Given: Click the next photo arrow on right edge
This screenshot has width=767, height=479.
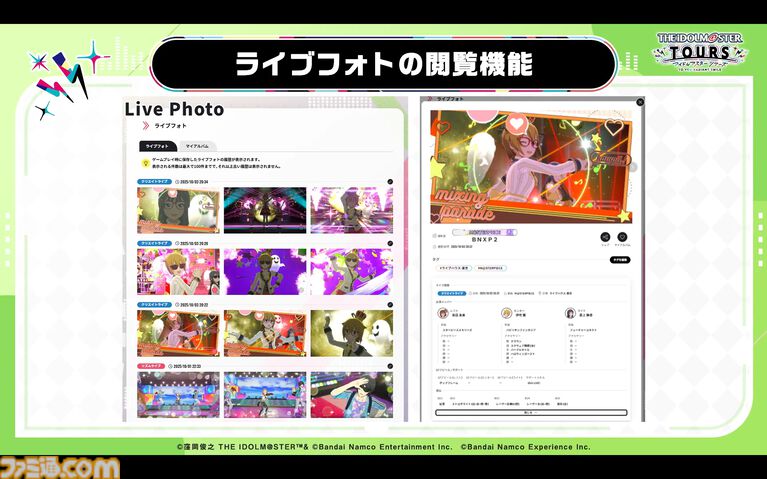Looking at the screenshot, I should pyautogui.click(x=633, y=166).
